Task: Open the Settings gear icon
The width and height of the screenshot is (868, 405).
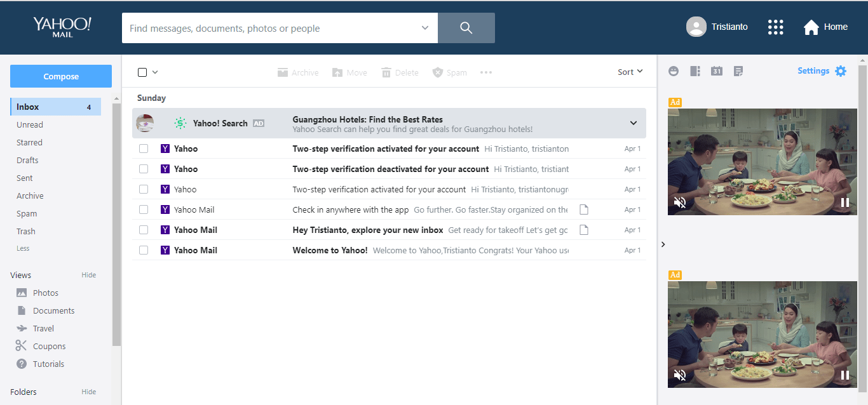Action: (x=841, y=71)
